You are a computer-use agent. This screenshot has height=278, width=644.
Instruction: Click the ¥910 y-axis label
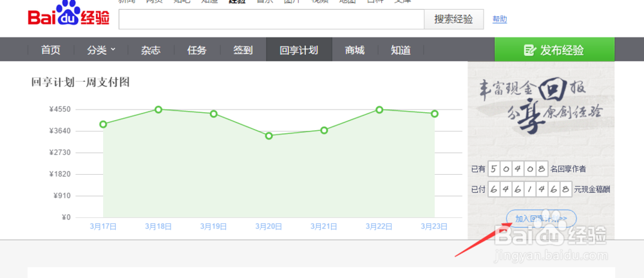pos(62,195)
